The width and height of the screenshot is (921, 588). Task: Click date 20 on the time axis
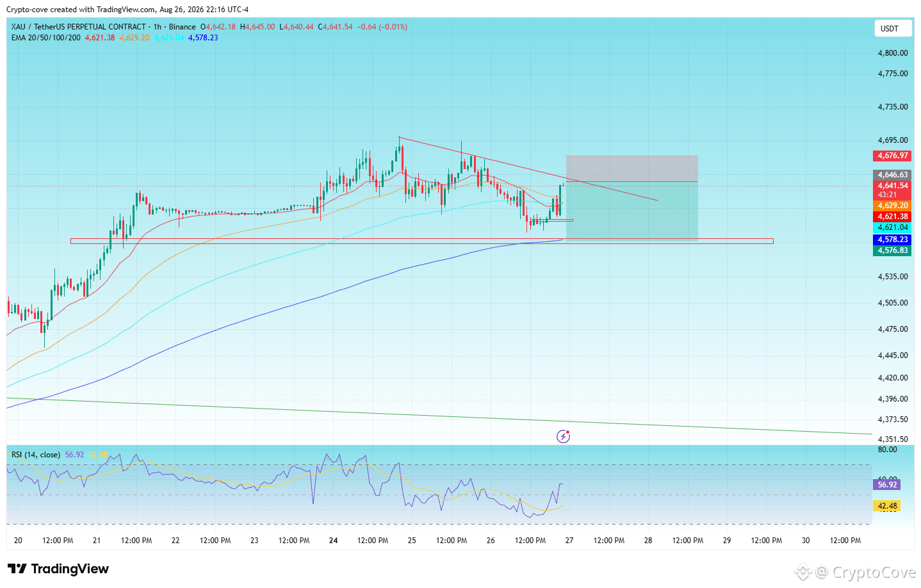[18, 541]
